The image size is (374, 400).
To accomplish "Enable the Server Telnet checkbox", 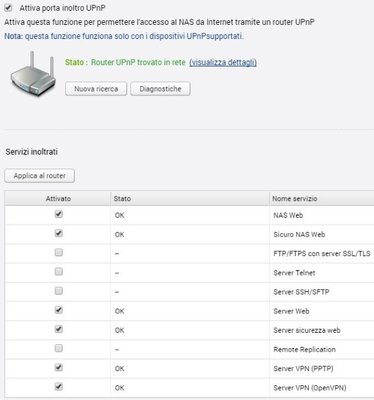I will point(59,272).
